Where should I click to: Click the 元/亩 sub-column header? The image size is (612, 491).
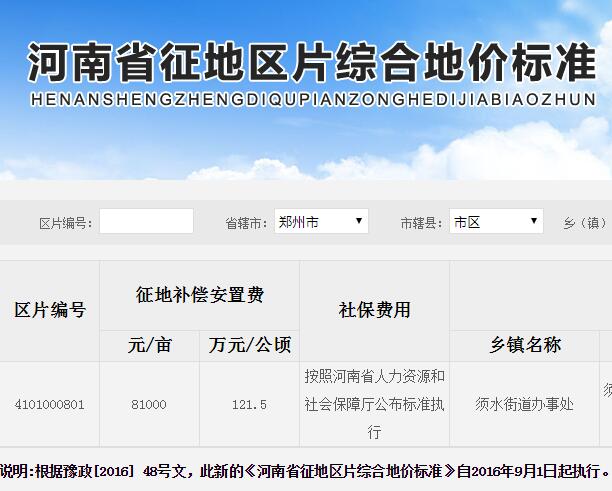click(150, 345)
